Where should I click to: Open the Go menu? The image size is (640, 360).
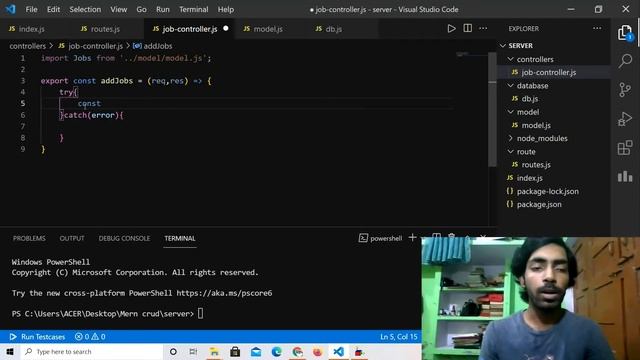tap(141, 9)
